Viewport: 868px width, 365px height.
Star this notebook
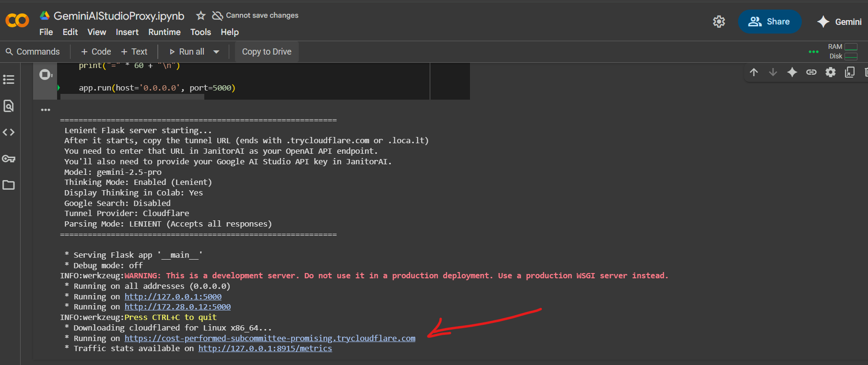(x=200, y=16)
